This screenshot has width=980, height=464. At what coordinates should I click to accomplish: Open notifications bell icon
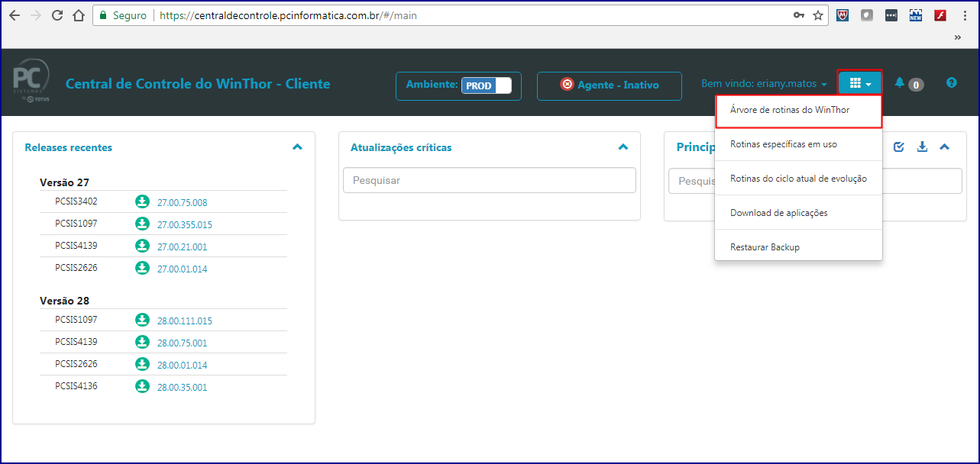900,83
